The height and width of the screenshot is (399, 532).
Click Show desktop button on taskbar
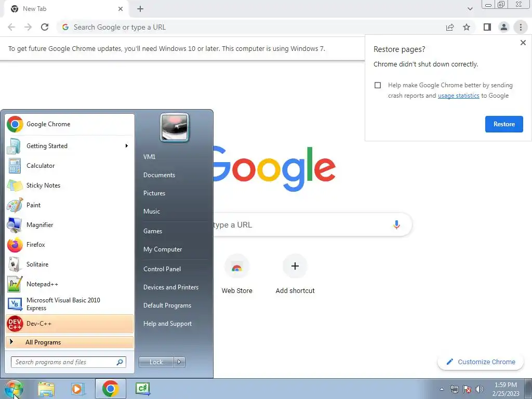point(528,389)
